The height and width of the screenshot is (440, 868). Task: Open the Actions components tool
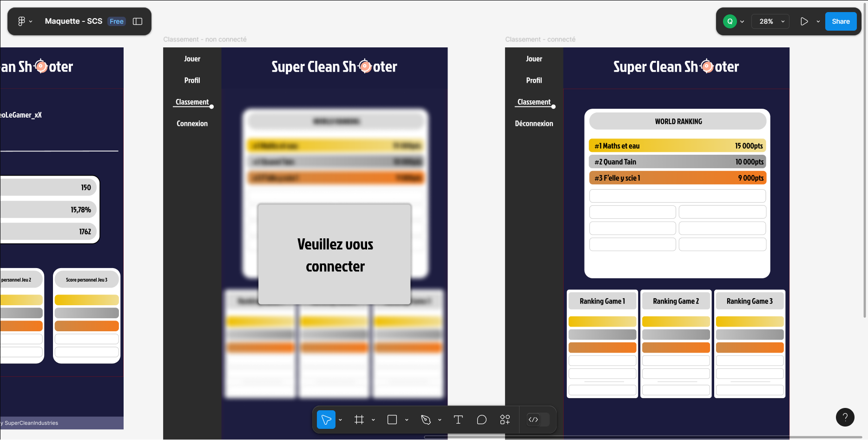[505, 420]
